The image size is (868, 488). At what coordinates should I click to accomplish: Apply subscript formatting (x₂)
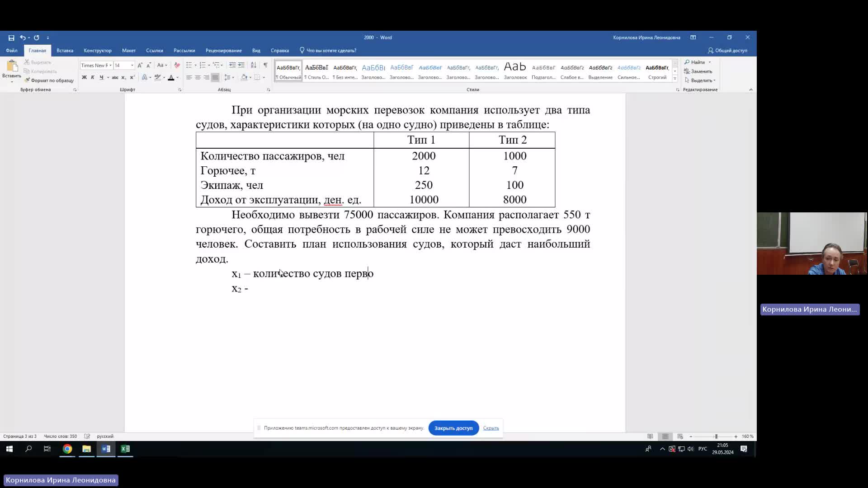[123, 77]
